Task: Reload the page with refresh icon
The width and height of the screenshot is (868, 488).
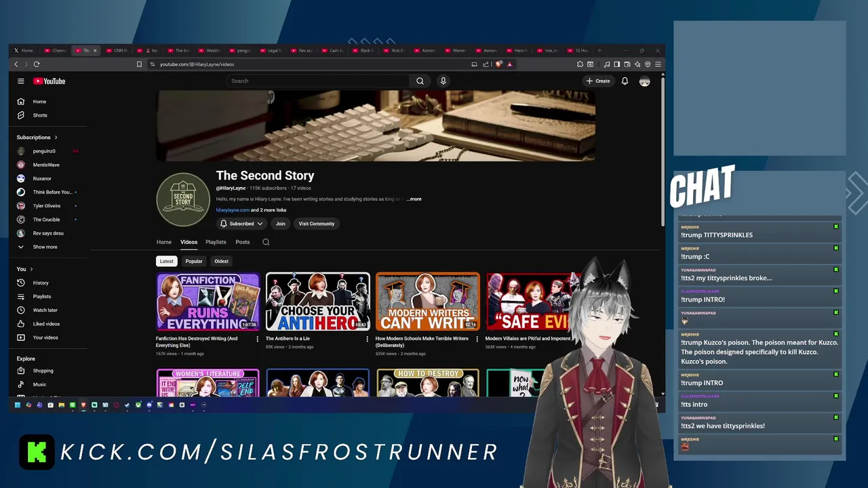Action: pyautogui.click(x=36, y=64)
